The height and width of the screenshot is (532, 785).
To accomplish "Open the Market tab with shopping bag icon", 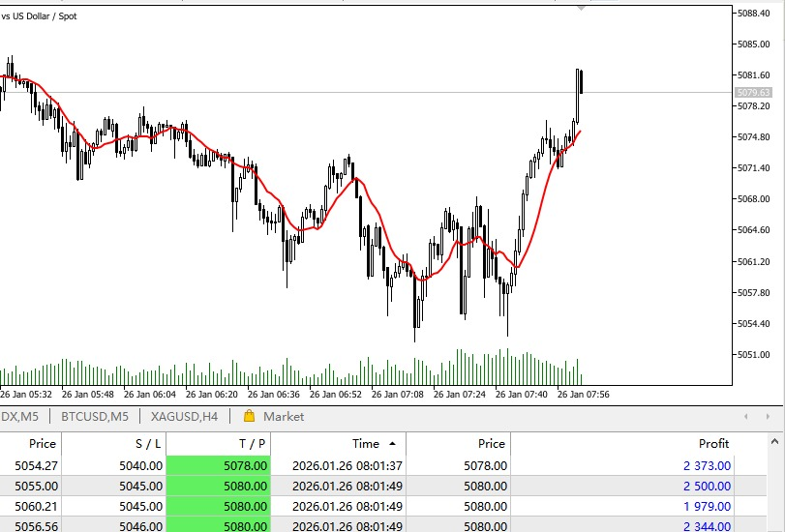I will [x=274, y=416].
